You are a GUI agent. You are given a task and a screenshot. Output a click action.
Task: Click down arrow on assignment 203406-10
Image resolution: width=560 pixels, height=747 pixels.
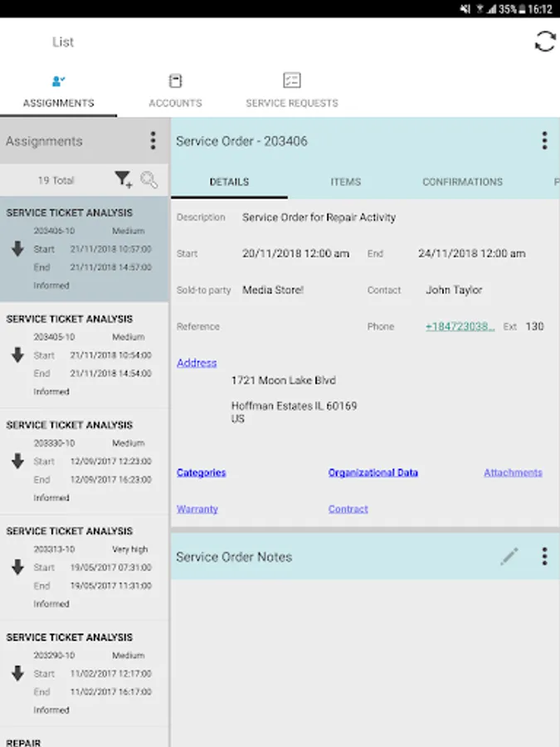17,249
